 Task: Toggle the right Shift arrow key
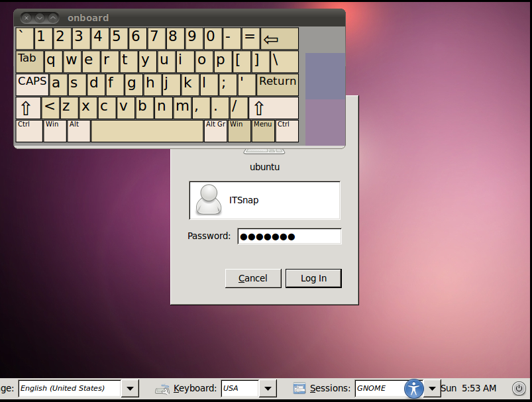click(274, 108)
